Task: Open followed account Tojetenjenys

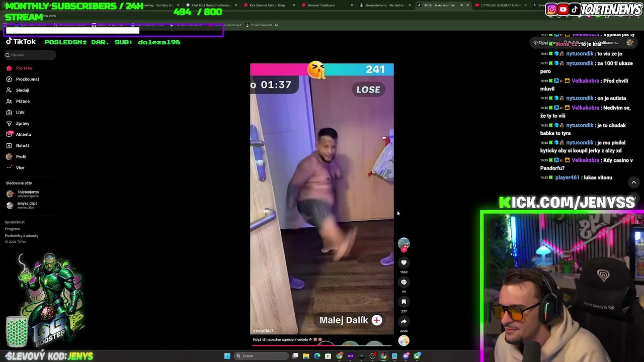Action: 23,194
